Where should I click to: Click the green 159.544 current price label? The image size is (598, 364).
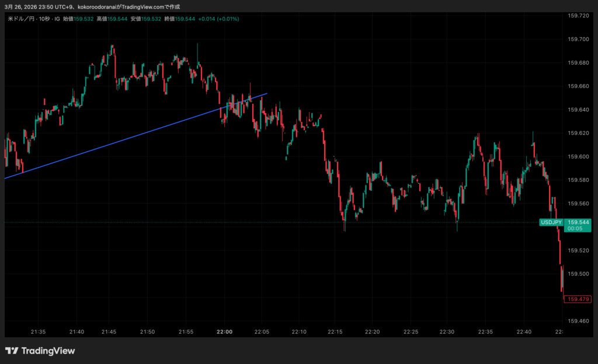tap(579, 222)
